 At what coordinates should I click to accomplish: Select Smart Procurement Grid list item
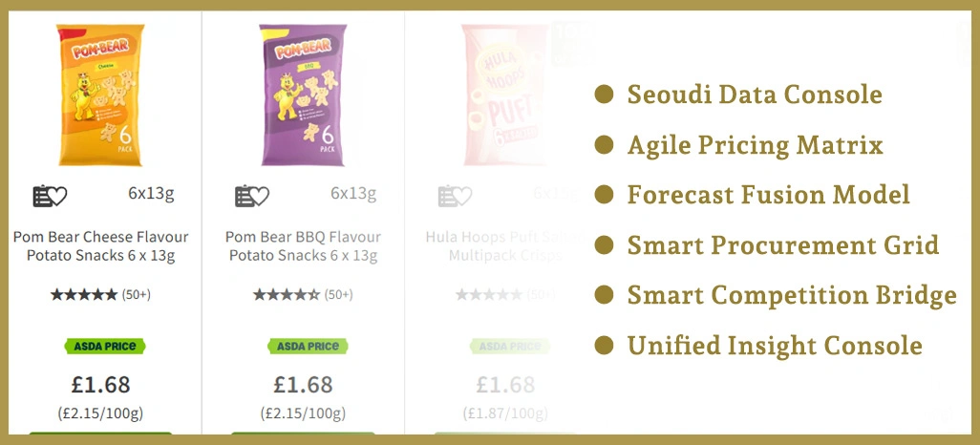(x=782, y=245)
